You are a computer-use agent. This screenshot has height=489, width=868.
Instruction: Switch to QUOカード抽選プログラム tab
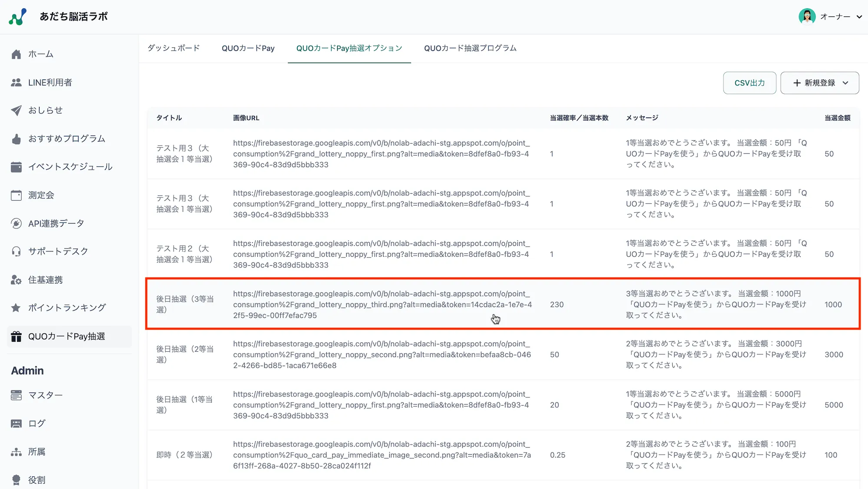(x=470, y=48)
